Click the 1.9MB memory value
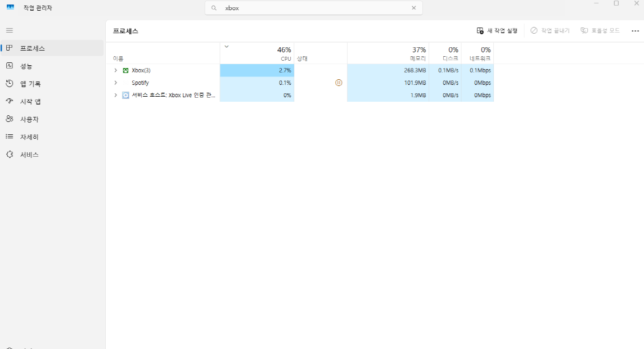 pyautogui.click(x=418, y=95)
